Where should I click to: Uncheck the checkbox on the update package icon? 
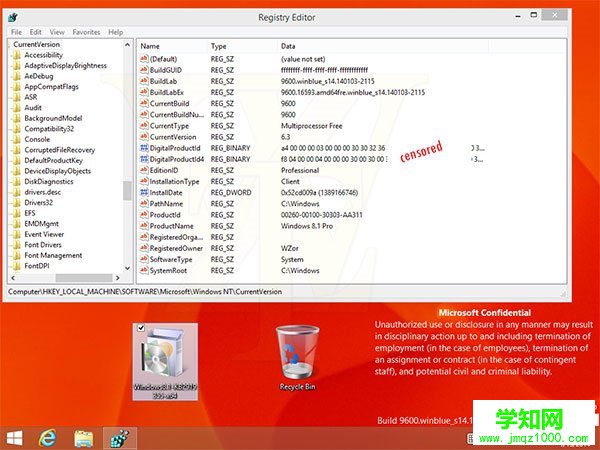coord(141,328)
